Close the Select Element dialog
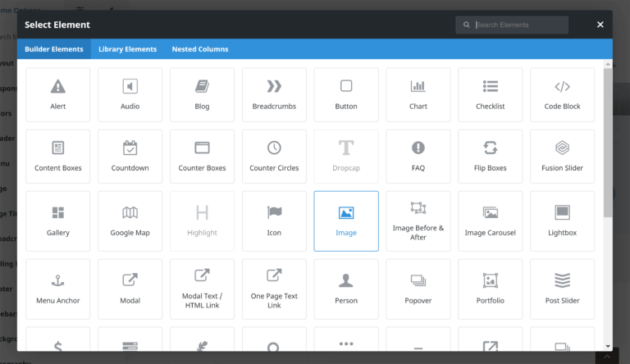The width and height of the screenshot is (630, 364). pyautogui.click(x=600, y=25)
